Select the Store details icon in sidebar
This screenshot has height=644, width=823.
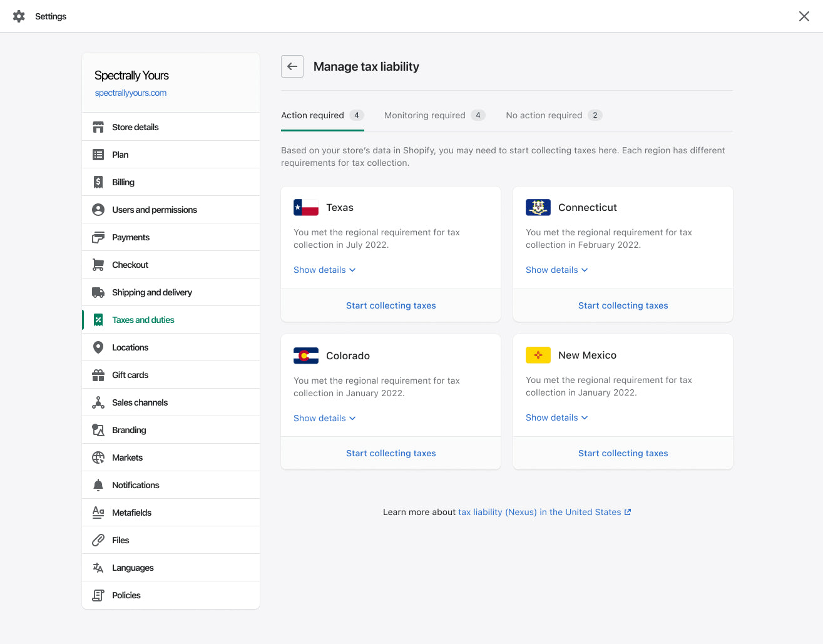pyautogui.click(x=98, y=126)
